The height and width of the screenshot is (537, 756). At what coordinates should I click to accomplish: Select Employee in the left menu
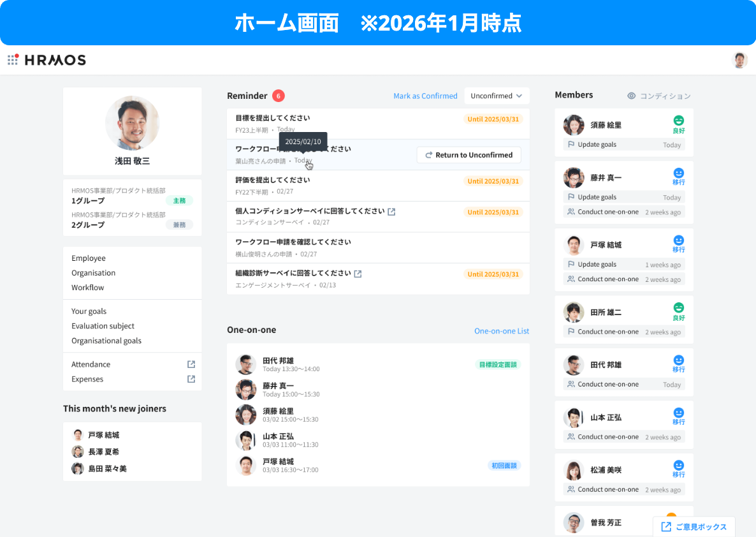(89, 258)
